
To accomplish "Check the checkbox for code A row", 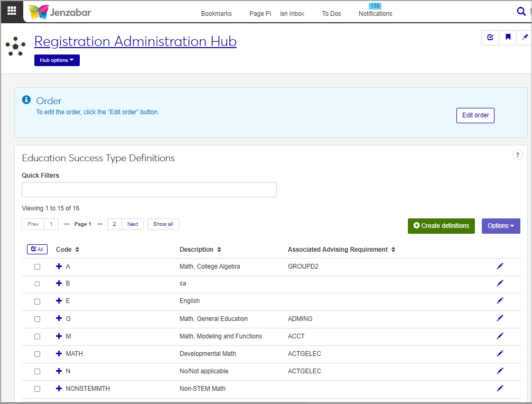I will [37, 267].
